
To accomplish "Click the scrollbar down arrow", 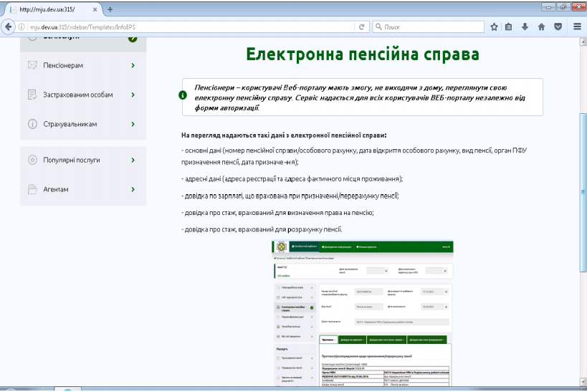I will coord(583,382).
